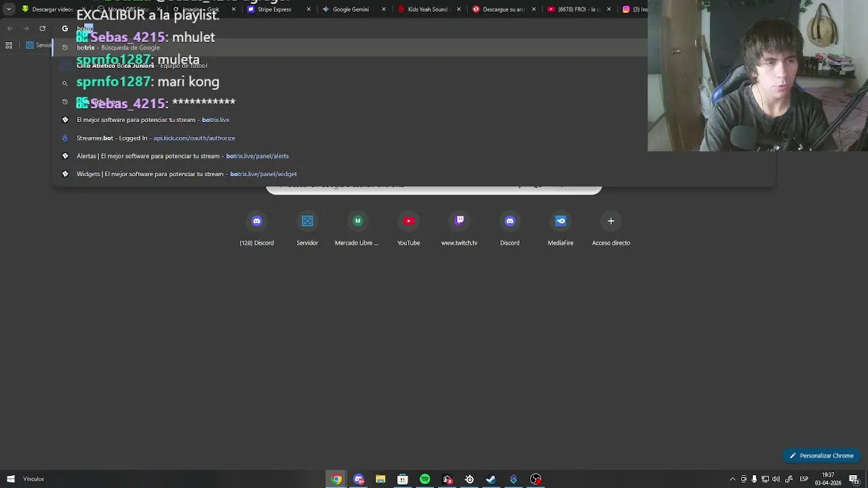Click the Vínculos taskbar toolbar label
Image resolution: width=868 pixels, height=488 pixels.
pyautogui.click(x=33, y=479)
